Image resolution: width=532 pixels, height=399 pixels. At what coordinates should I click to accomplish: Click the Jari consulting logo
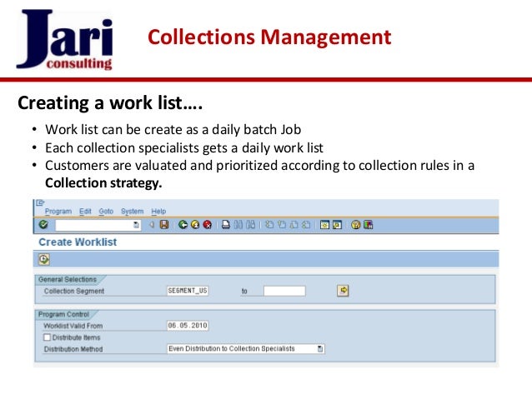[x=64, y=39]
